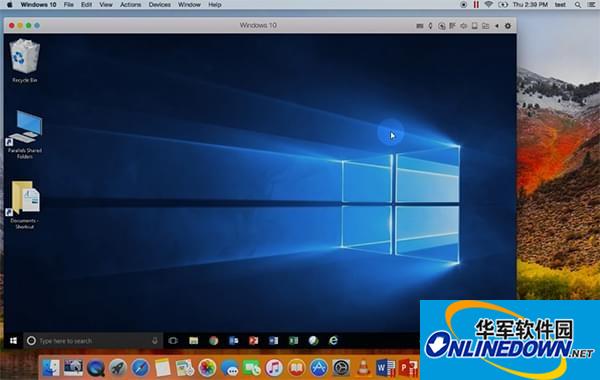Open the Actions menu
Screen dimensions: 600x380
coord(130,5)
